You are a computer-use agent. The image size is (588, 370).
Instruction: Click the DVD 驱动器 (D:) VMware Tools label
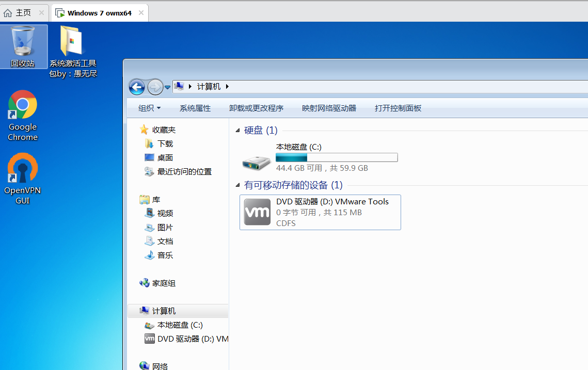[x=332, y=202]
